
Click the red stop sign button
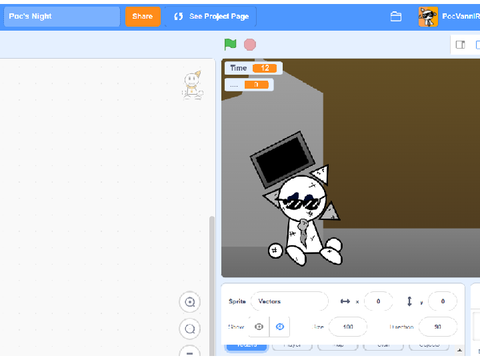pos(250,45)
